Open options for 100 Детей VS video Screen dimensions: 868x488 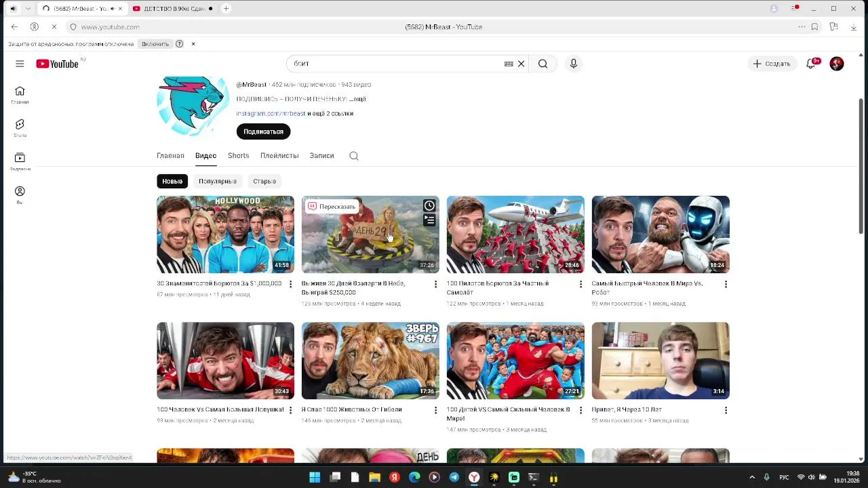[x=580, y=410]
